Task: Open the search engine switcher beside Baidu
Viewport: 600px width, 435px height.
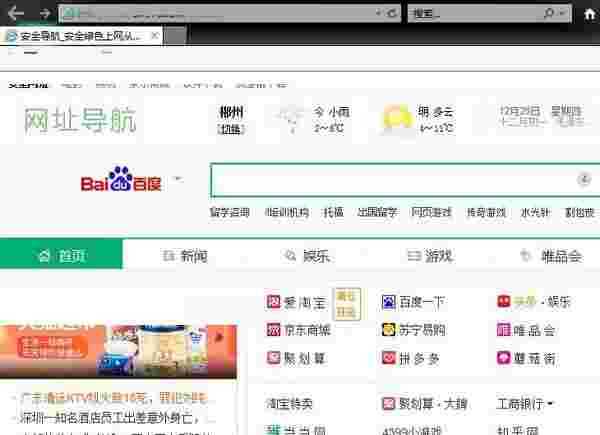Action: (178, 178)
